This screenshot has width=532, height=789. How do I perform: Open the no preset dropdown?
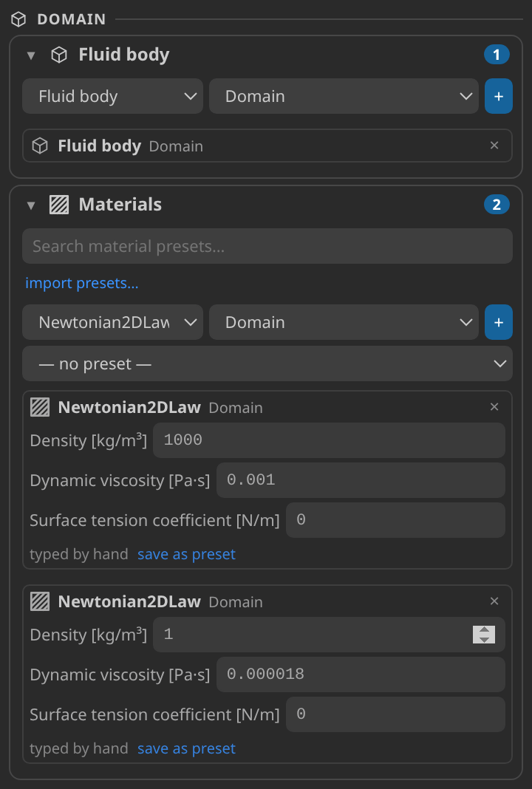[267, 363]
